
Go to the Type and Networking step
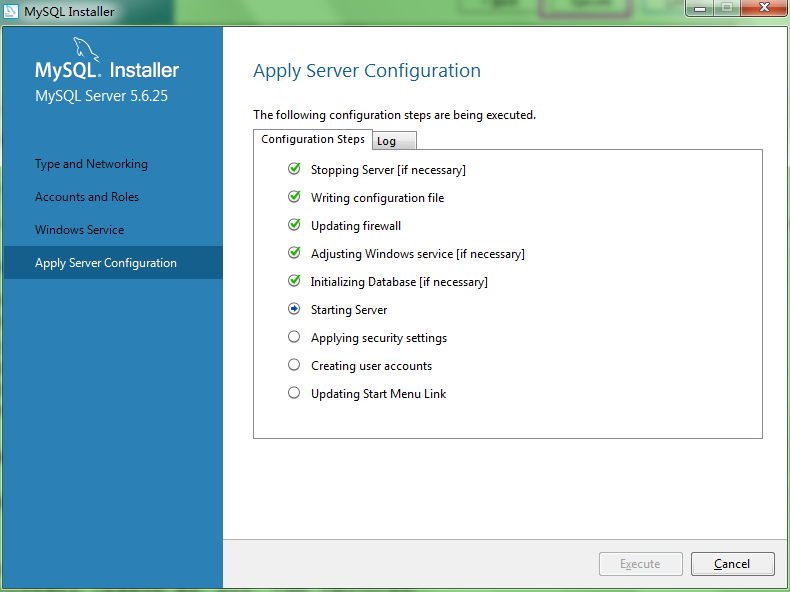click(x=91, y=164)
